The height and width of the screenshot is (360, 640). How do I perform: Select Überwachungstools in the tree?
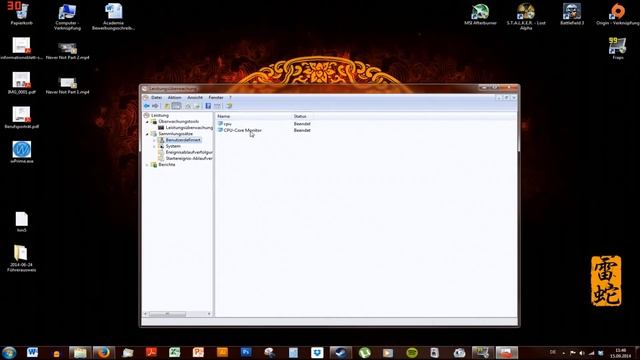[179, 122]
